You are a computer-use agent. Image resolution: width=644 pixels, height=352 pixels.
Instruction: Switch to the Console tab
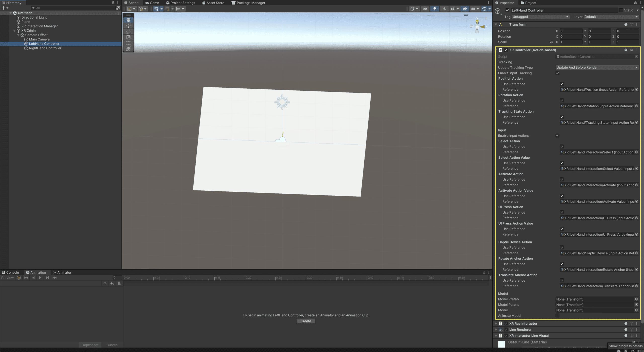tap(10, 272)
